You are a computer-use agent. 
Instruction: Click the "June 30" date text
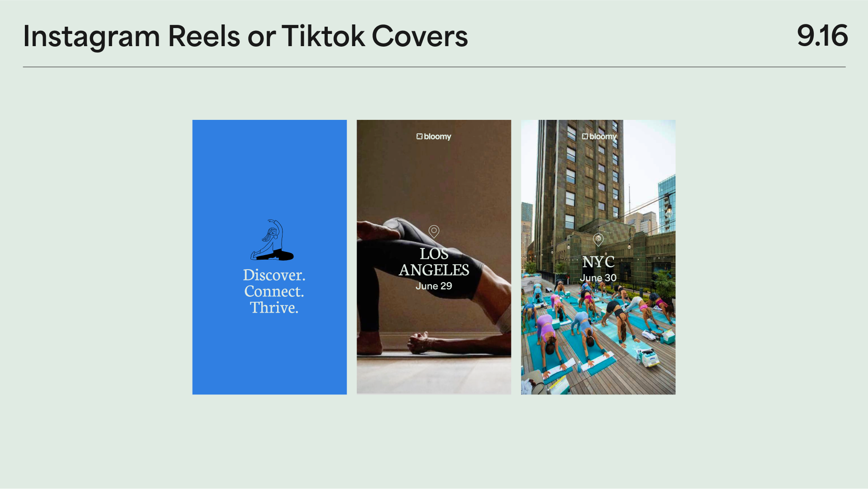[x=598, y=278]
